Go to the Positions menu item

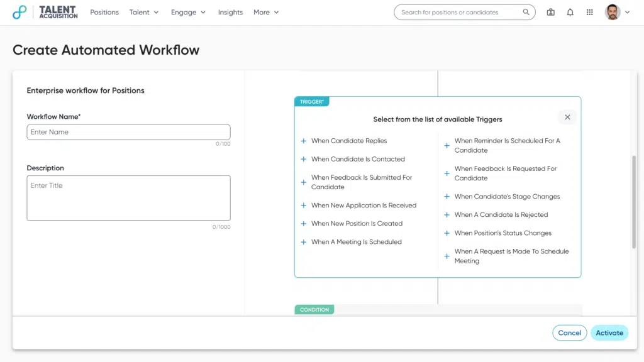click(104, 12)
